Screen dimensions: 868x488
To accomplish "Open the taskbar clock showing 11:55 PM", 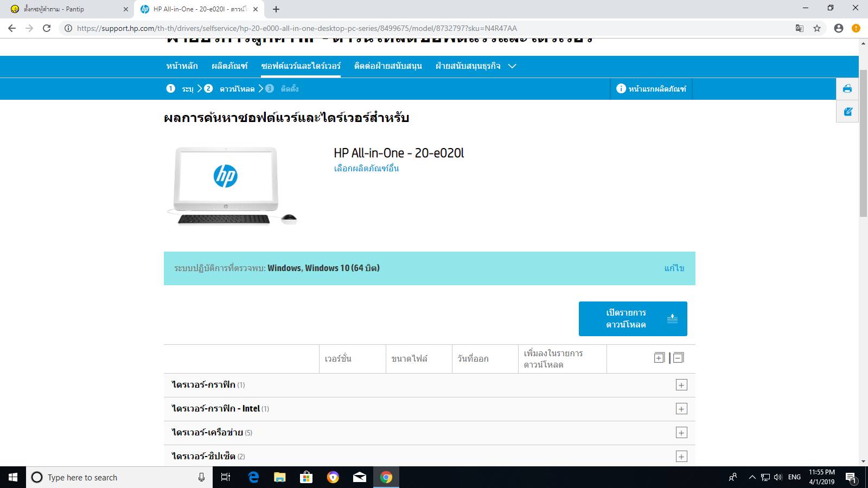I will (x=822, y=477).
